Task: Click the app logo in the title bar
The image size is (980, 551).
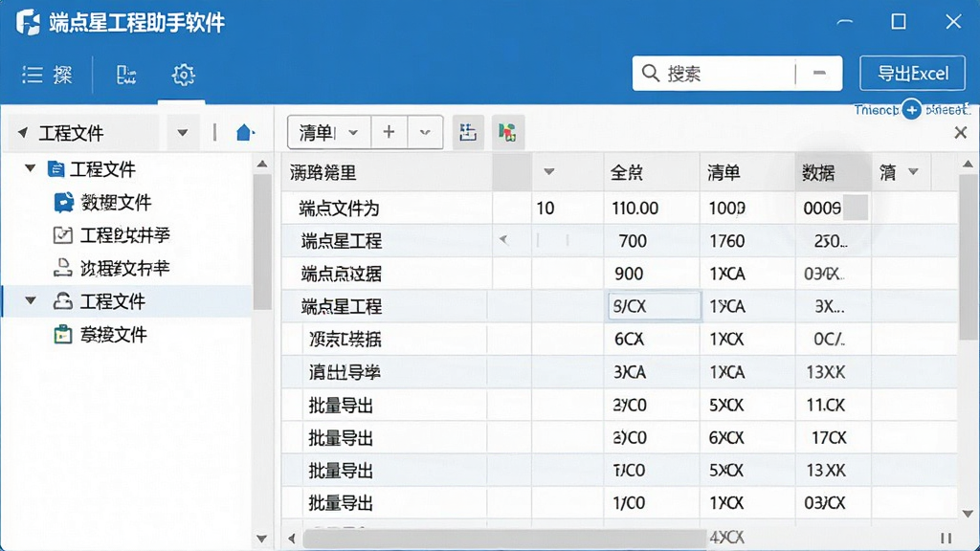Action: coord(28,23)
